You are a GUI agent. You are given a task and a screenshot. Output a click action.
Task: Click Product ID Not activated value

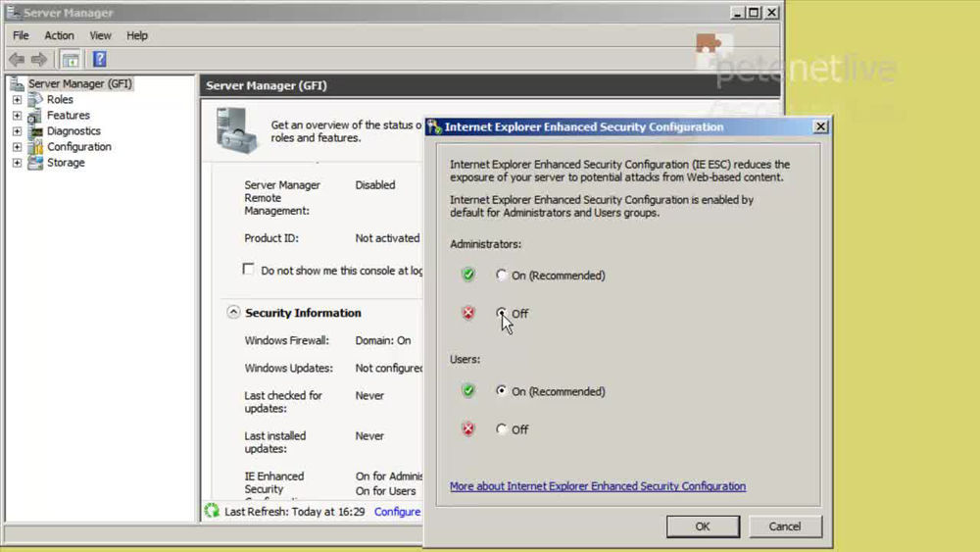click(x=387, y=237)
